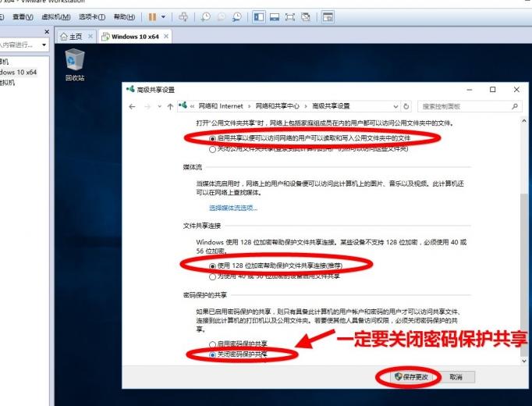Viewport: 532px width, 406px height.
Task: Switch to Unity mode icon
Action: point(306,16)
